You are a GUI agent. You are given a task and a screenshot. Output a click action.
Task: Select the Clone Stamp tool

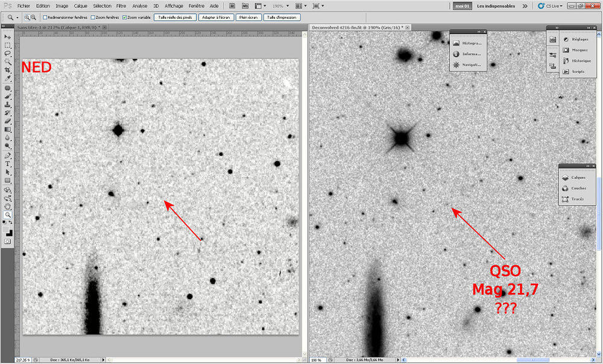[8, 105]
